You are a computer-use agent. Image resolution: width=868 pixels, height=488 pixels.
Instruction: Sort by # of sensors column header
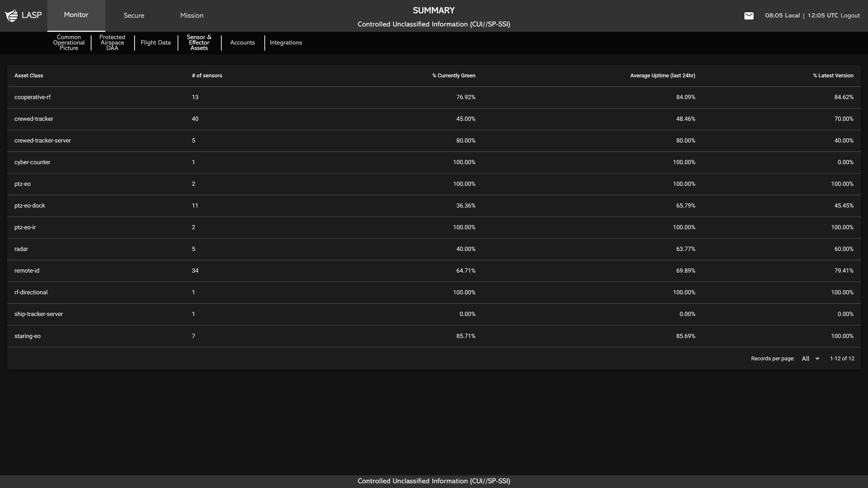[x=207, y=75]
